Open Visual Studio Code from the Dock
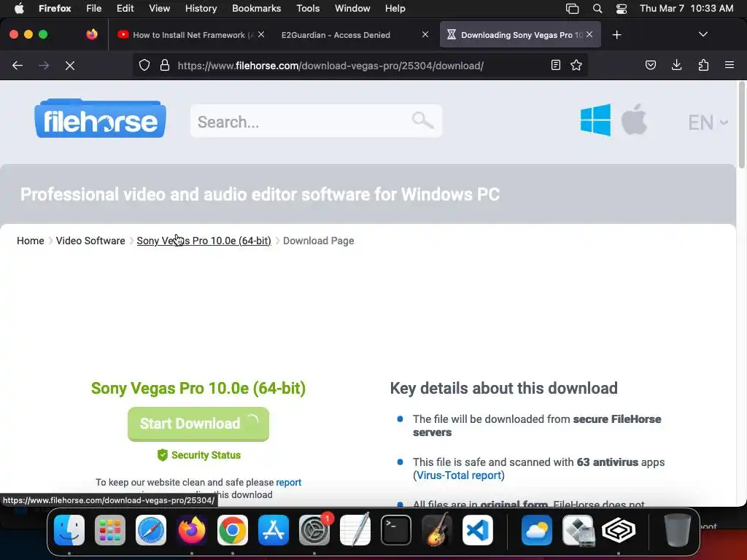Image resolution: width=747 pixels, height=560 pixels. [x=478, y=530]
